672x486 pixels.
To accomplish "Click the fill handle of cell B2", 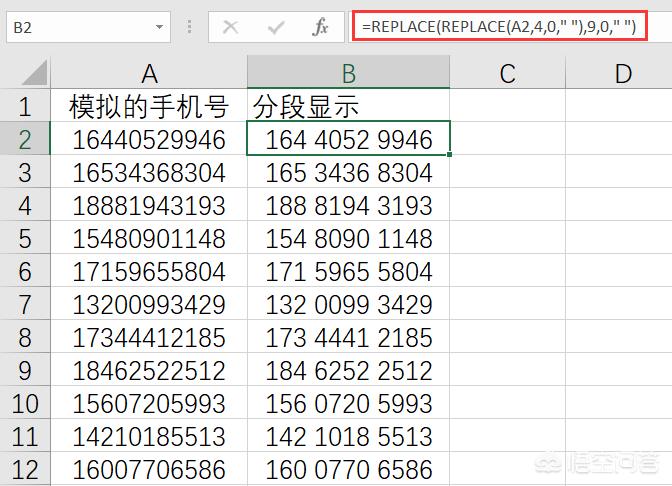I will [x=449, y=154].
